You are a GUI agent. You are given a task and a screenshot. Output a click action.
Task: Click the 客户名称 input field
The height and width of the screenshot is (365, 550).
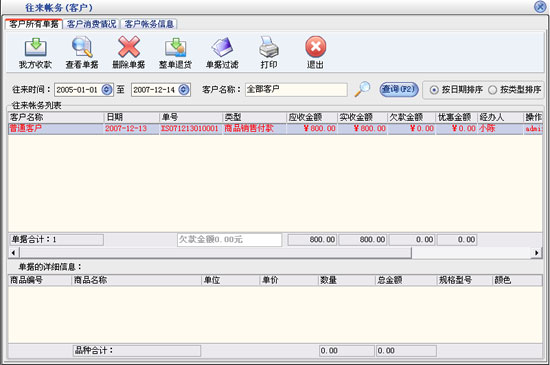pyautogui.click(x=296, y=90)
